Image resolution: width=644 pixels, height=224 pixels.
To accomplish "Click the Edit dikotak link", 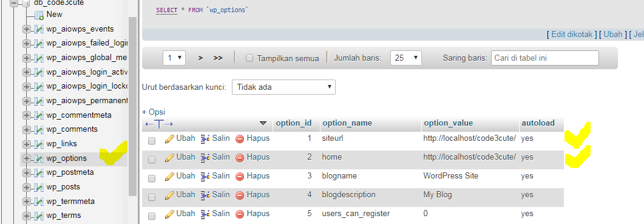I will tap(572, 35).
